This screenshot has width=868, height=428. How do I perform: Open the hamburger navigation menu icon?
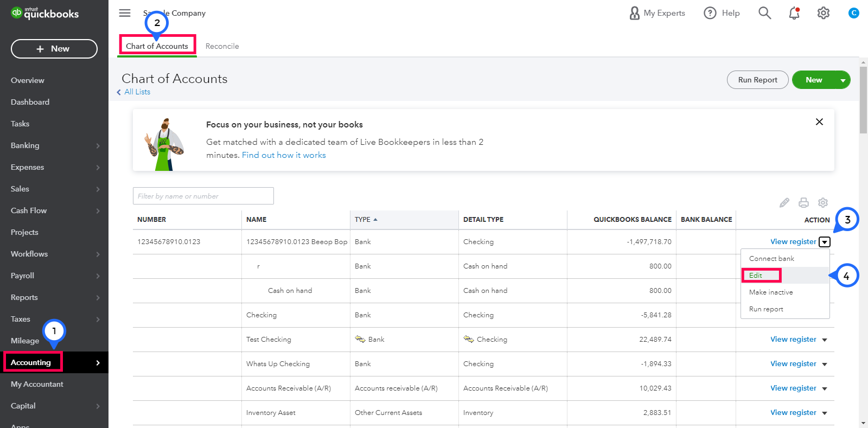point(125,13)
